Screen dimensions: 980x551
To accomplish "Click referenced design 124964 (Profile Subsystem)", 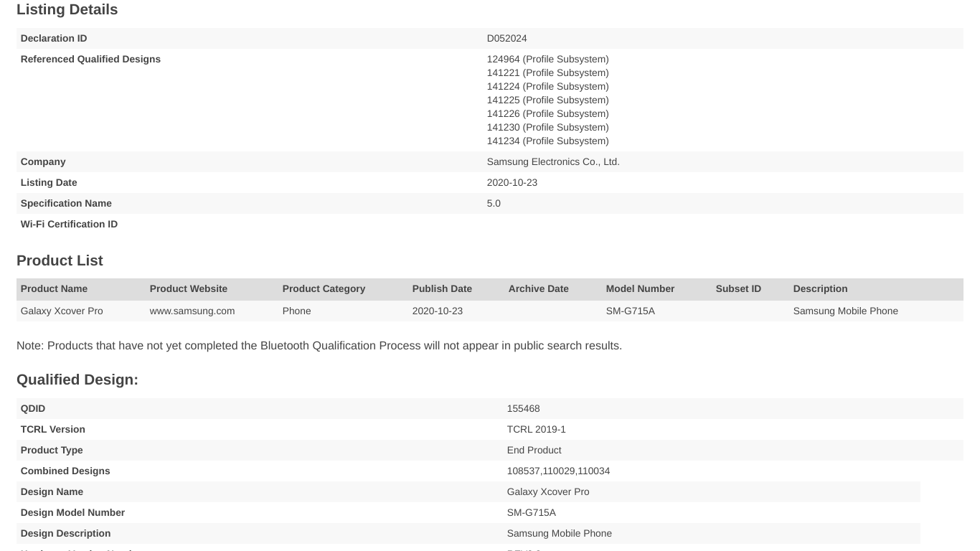I will pos(547,59).
